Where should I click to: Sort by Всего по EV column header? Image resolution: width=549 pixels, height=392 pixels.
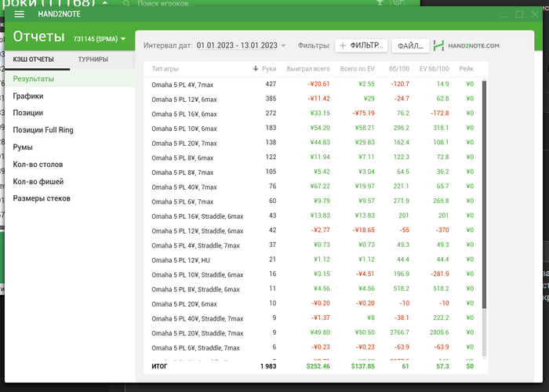tap(357, 69)
